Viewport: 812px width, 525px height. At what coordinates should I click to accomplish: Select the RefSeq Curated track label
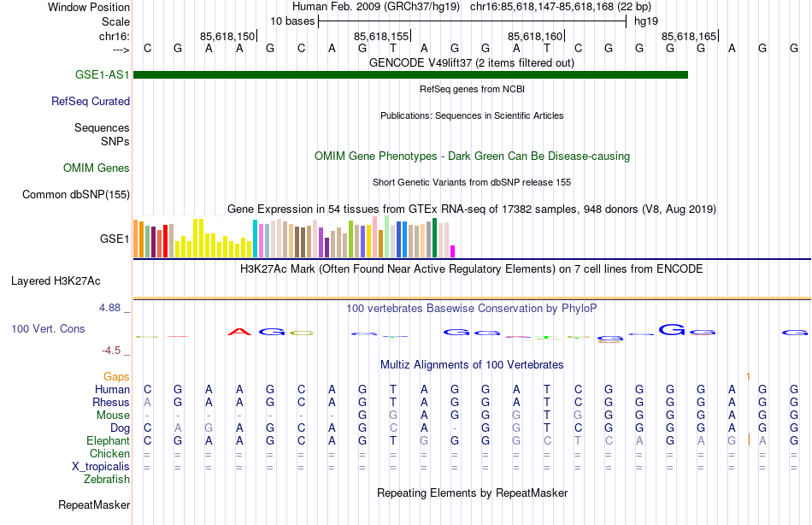(91, 101)
